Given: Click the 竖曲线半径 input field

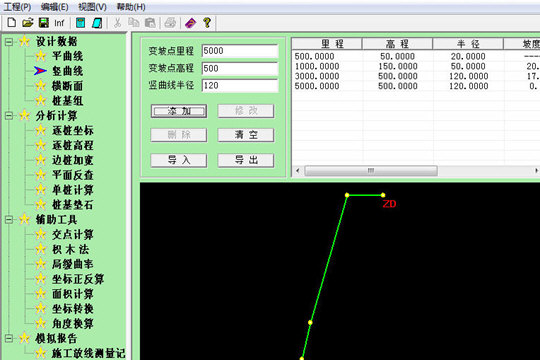Looking at the screenshot, I should [x=240, y=85].
